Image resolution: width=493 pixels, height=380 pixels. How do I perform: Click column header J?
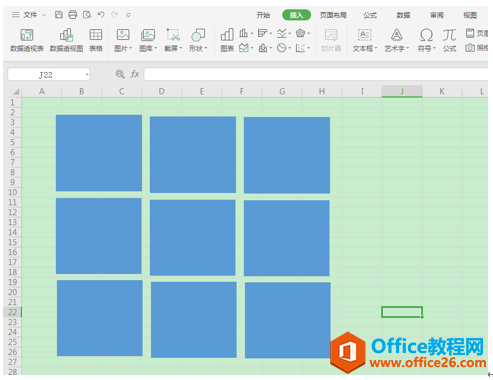click(402, 91)
